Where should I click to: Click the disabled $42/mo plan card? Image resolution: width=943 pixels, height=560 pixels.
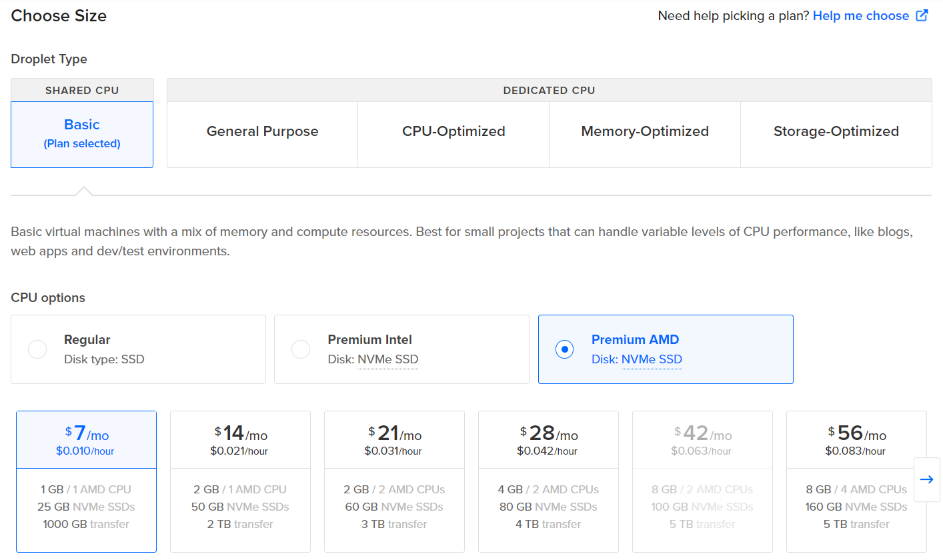(702, 480)
